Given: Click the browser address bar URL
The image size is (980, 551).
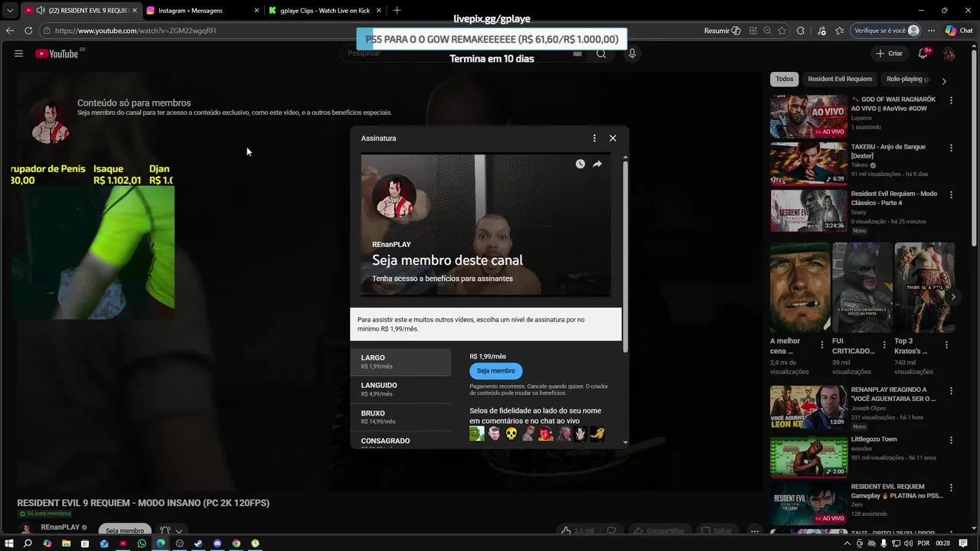Looking at the screenshot, I should tap(136, 31).
